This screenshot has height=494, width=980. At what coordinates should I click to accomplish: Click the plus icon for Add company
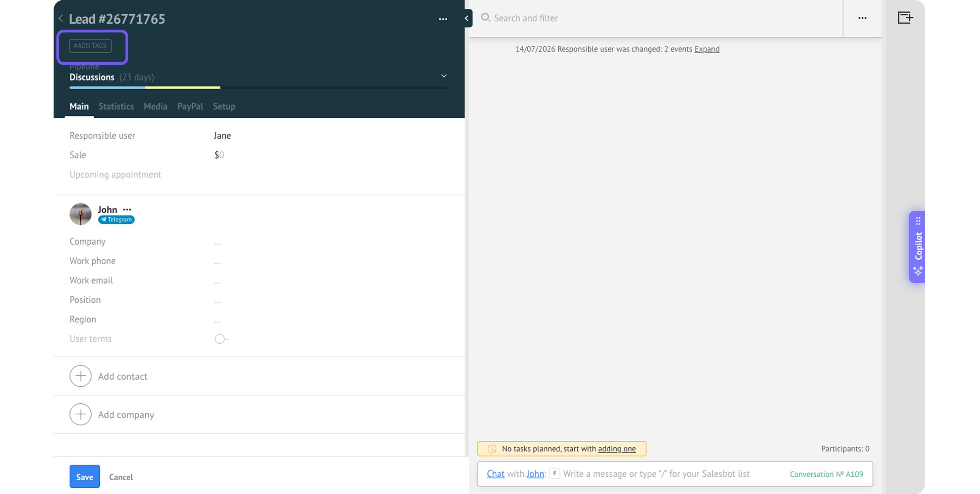80,414
